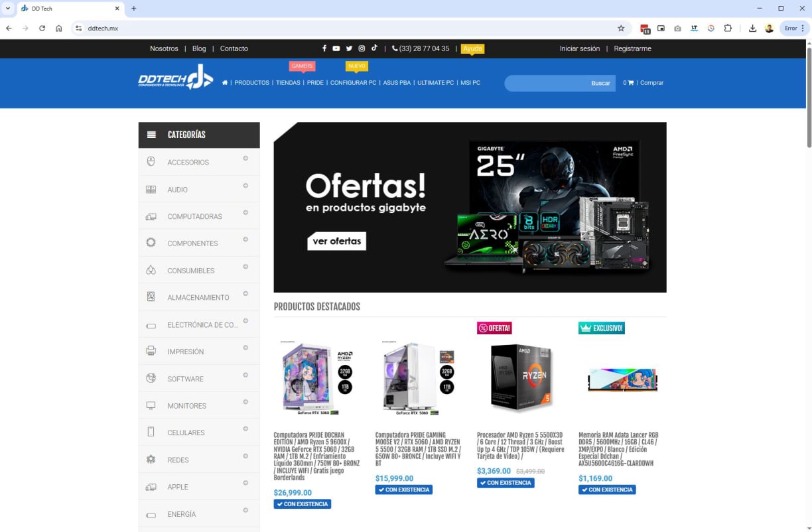Click the 'ver ofertas' banner button
Screen dimensions: 812x532
click(x=336, y=241)
